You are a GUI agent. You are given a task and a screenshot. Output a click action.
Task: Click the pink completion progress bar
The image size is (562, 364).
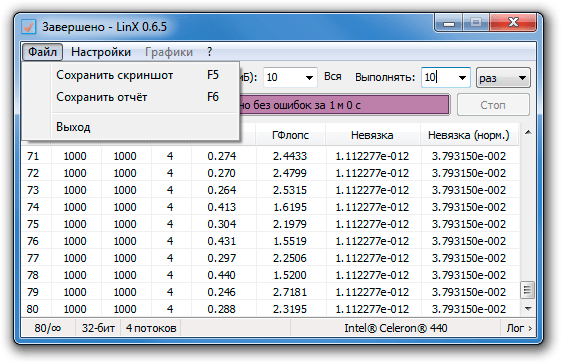[344, 105]
